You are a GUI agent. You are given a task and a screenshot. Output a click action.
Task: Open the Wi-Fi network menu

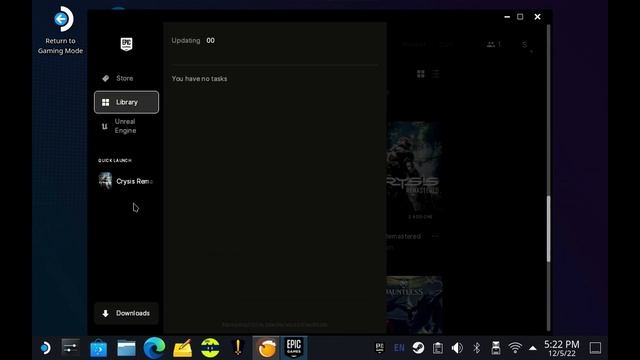(515, 348)
